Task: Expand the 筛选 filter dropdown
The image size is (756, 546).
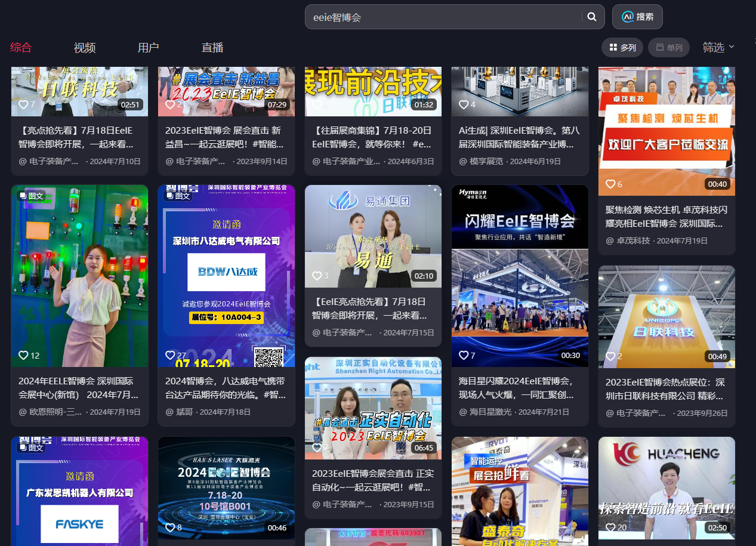Action: 718,48
